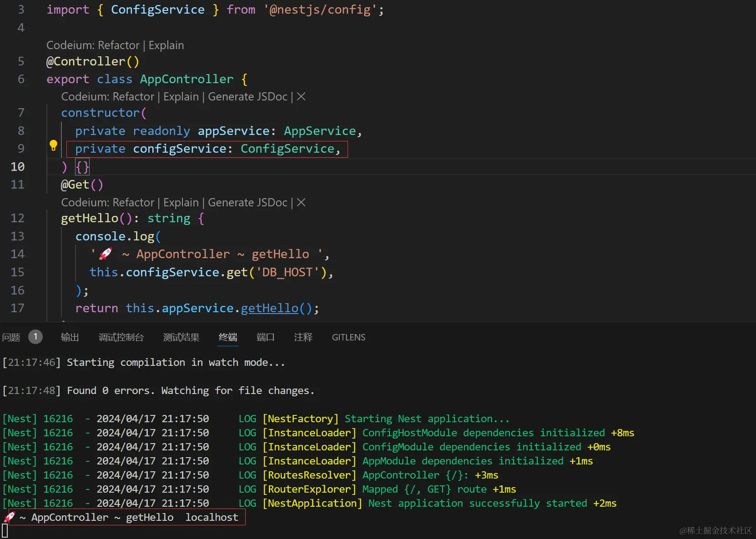Click Explain lens above the @Controller decorator

tap(166, 45)
